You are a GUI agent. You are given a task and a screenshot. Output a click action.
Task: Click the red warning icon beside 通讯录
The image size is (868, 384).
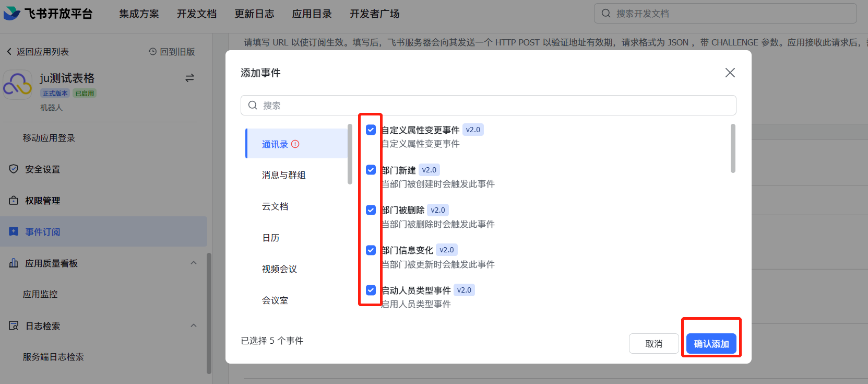pyautogui.click(x=295, y=144)
